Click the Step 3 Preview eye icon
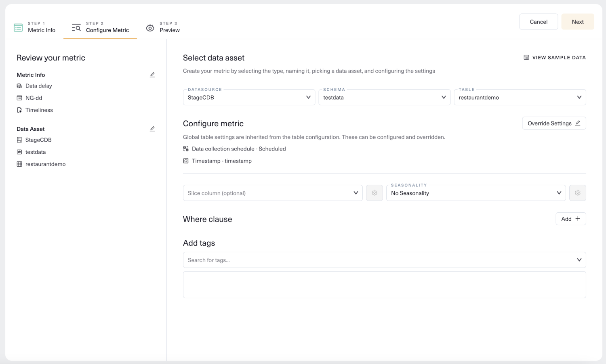 (x=150, y=27)
